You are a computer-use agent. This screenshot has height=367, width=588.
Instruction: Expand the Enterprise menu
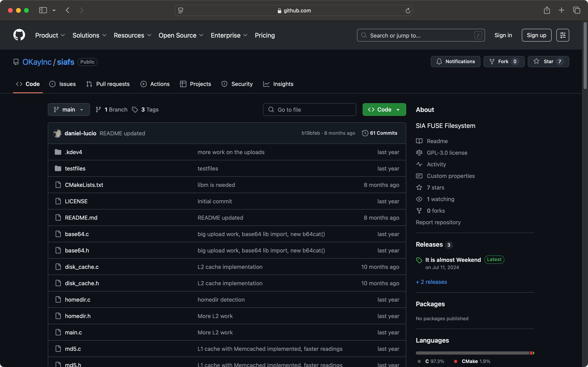pos(229,35)
